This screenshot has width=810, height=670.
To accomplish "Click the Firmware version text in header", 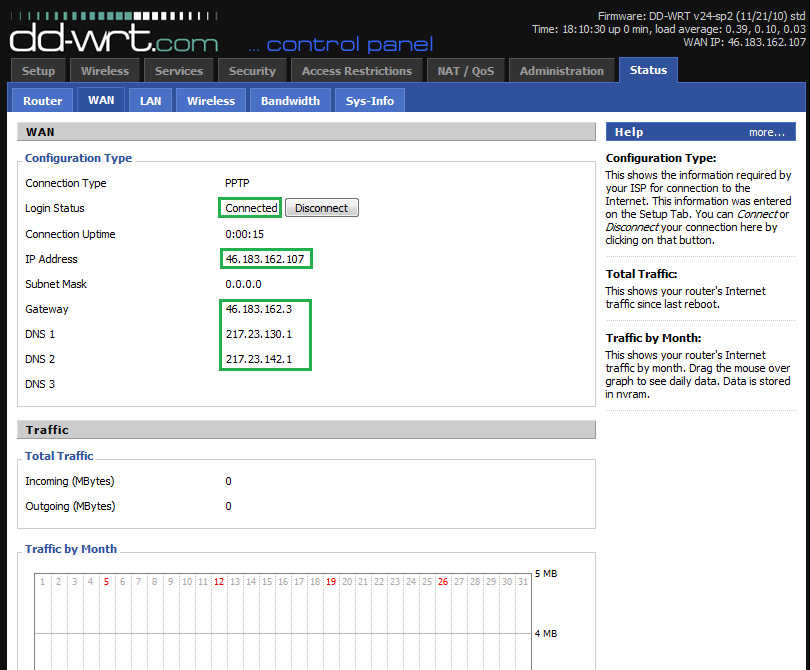I will pos(702,16).
